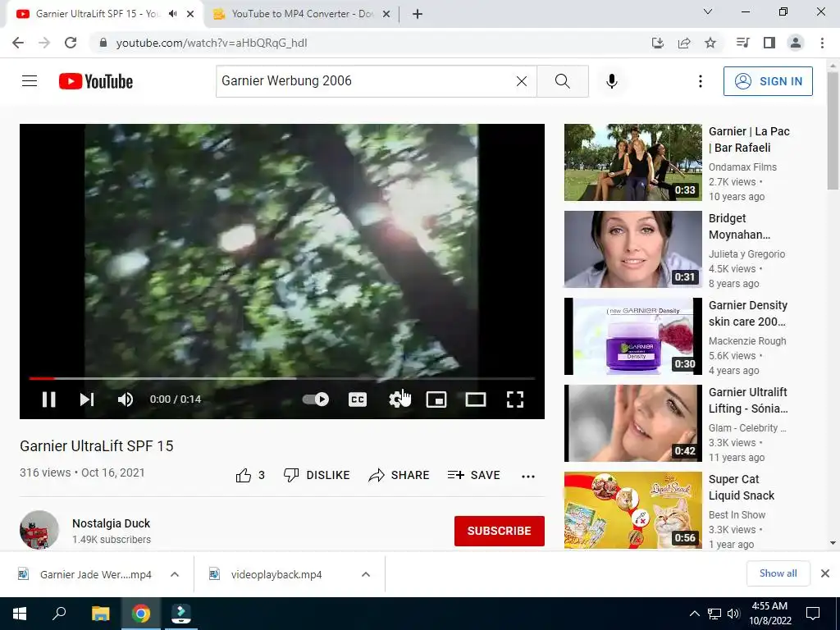This screenshot has height=630, width=840.
Task: Open Garnier Density skin care video title
Action: click(x=748, y=313)
